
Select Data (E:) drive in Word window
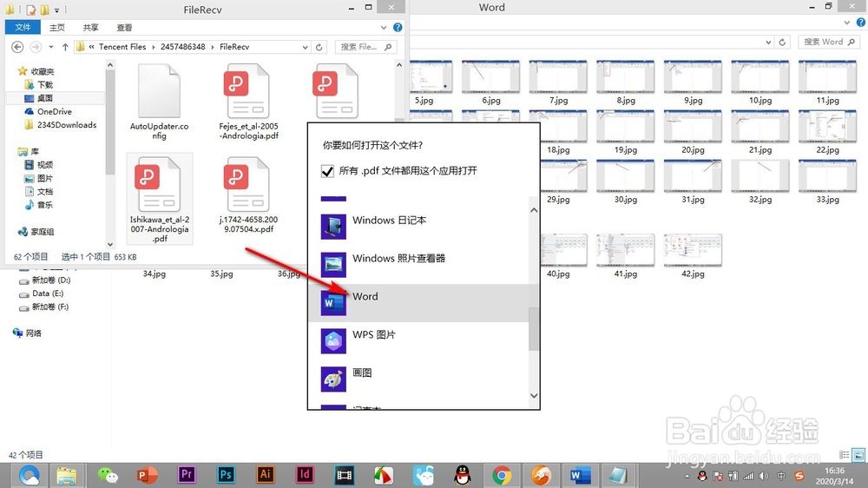tap(42, 293)
